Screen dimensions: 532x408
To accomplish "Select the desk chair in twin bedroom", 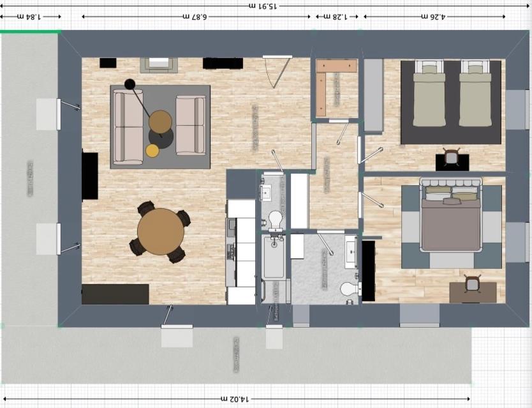I will [451, 157].
